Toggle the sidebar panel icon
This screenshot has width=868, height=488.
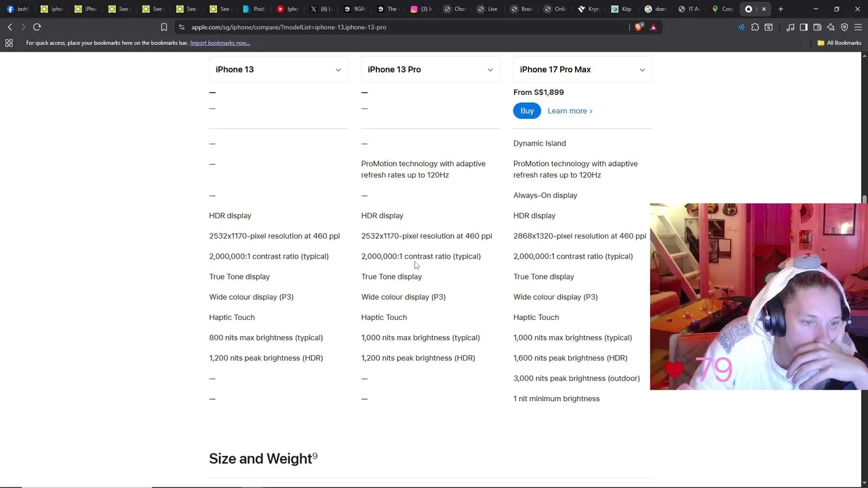804,27
